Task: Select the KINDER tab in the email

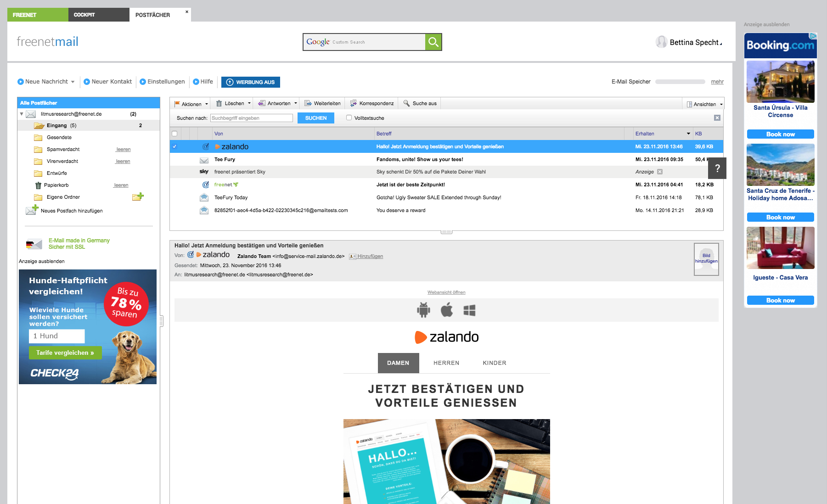Action: [x=495, y=363]
